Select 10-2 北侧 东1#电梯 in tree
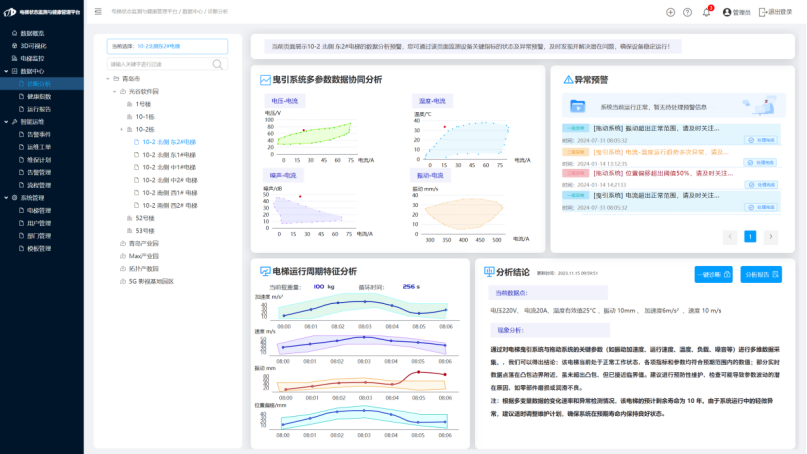The height and width of the screenshot is (454, 807). (x=169, y=154)
